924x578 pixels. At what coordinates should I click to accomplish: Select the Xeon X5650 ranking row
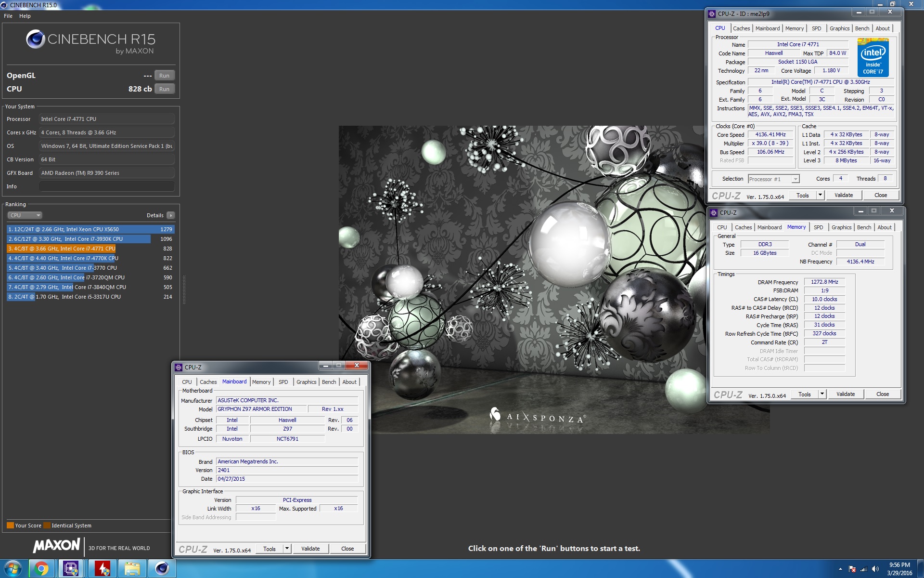click(90, 229)
